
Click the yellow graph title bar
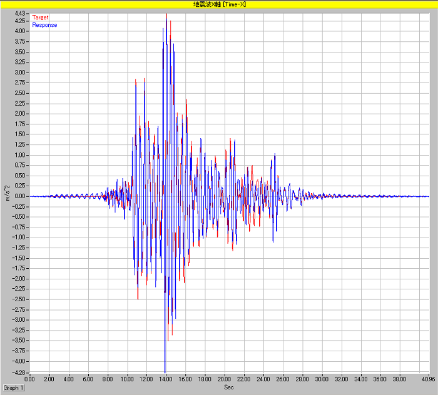click(x=219, y=4)
